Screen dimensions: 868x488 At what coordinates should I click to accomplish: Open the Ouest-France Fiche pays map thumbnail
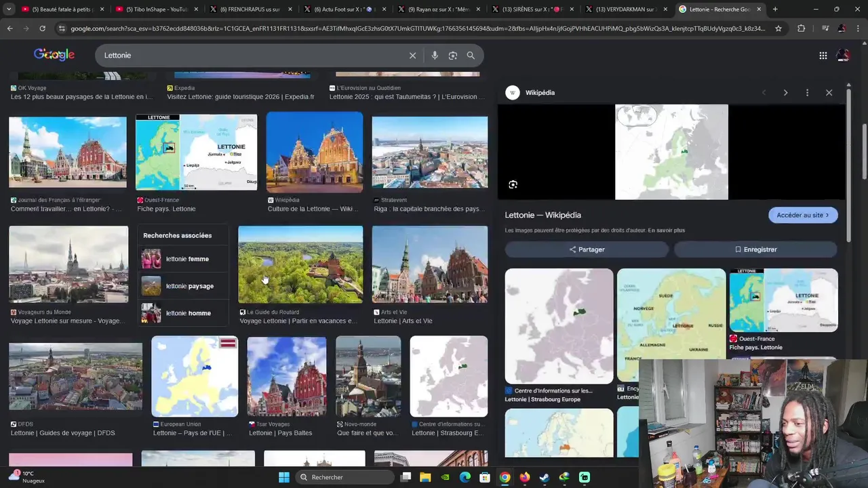(x=197, y=152)
